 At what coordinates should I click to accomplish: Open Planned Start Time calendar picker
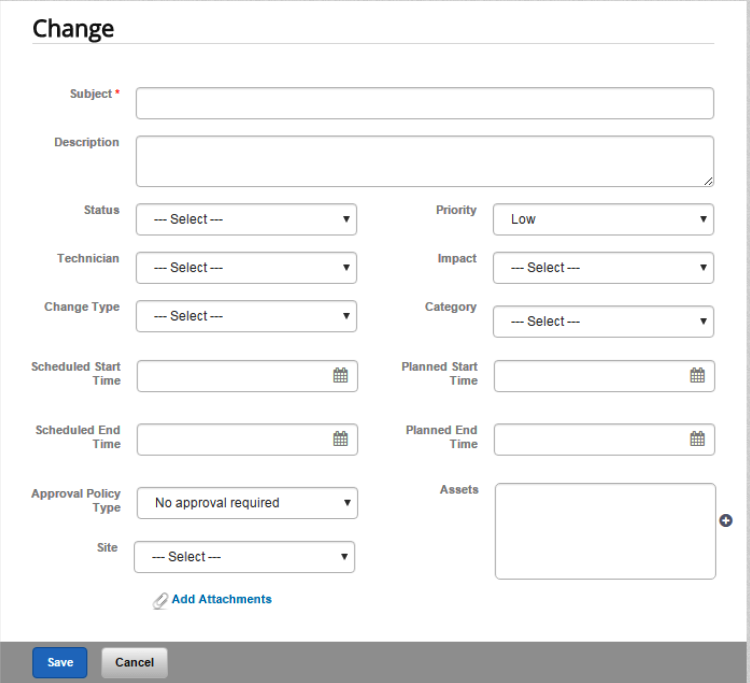[697, 375]
